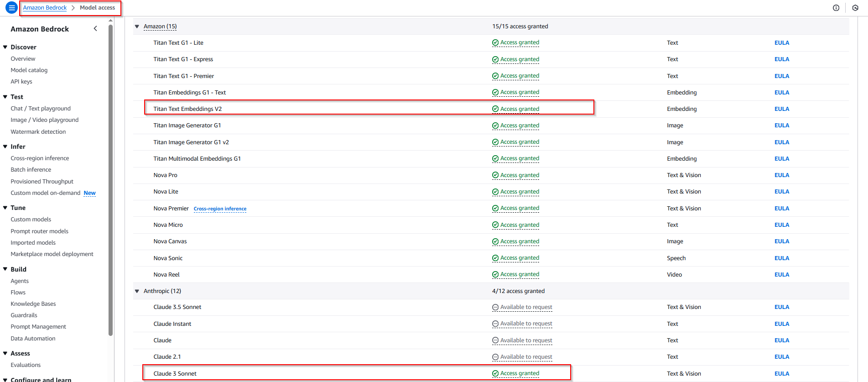Select the Nova Micro model name
The height and width of the screenshot is (382, 868).
click(168, 225)
